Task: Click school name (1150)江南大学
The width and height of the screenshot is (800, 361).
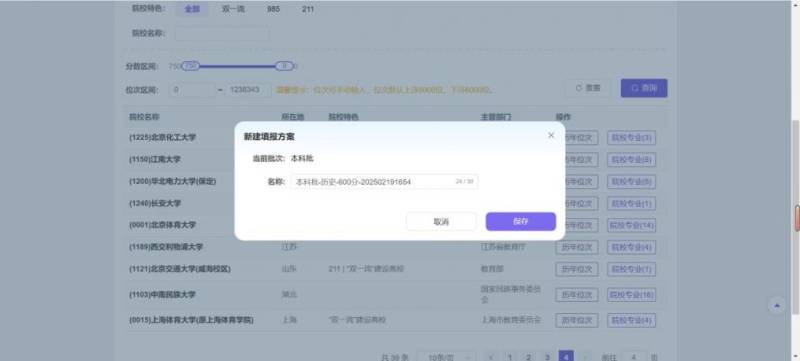Action: point(155,160)
